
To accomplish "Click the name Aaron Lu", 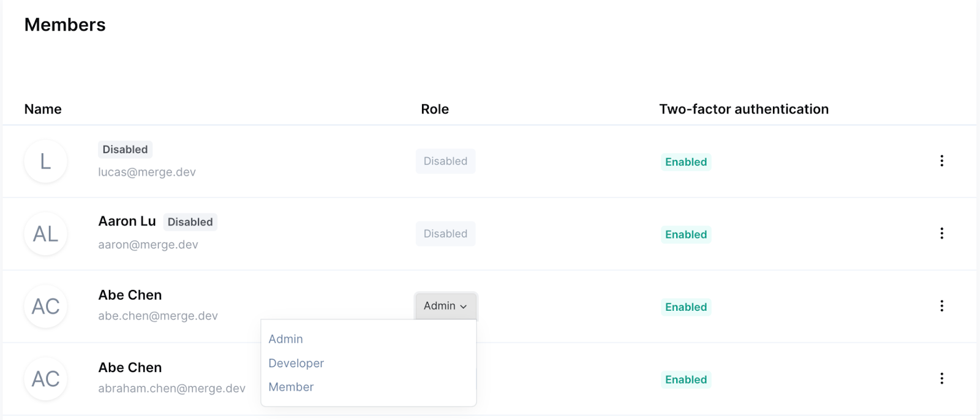I will (x=127, y=221).
